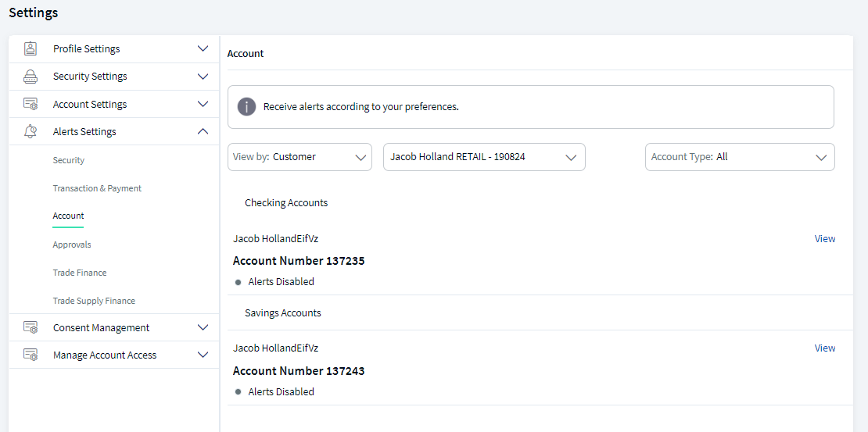Click the Security Settings label
This screenshot has width=868, height=432.
90,77
